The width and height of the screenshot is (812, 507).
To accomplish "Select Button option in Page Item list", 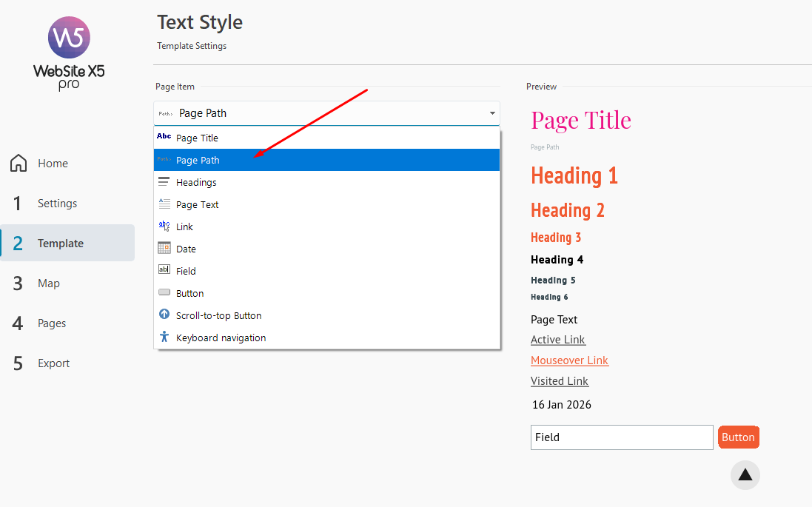I will [x=190, y=293].
